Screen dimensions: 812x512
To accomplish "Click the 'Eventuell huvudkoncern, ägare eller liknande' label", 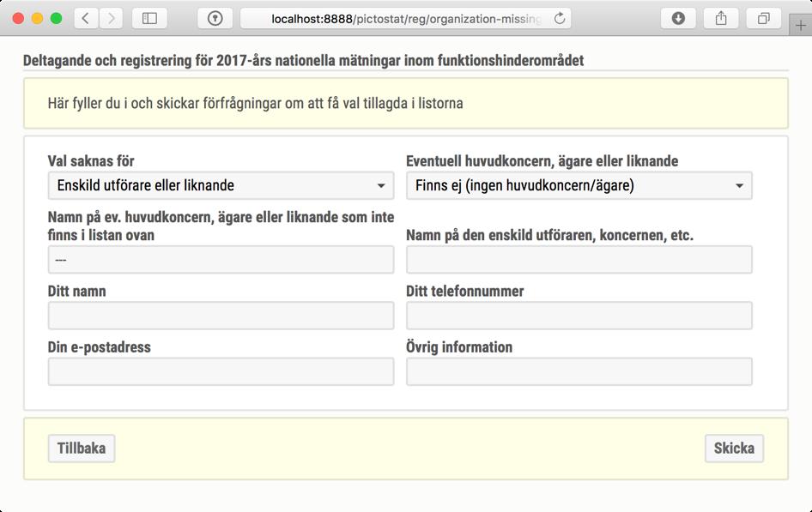I will click(x=542, y=161).
